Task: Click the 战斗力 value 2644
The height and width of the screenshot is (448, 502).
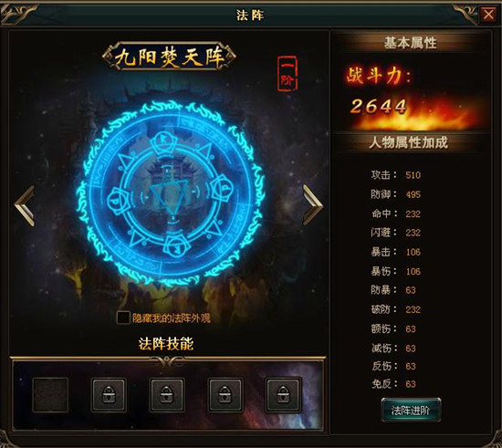Action: click(379, 106)
